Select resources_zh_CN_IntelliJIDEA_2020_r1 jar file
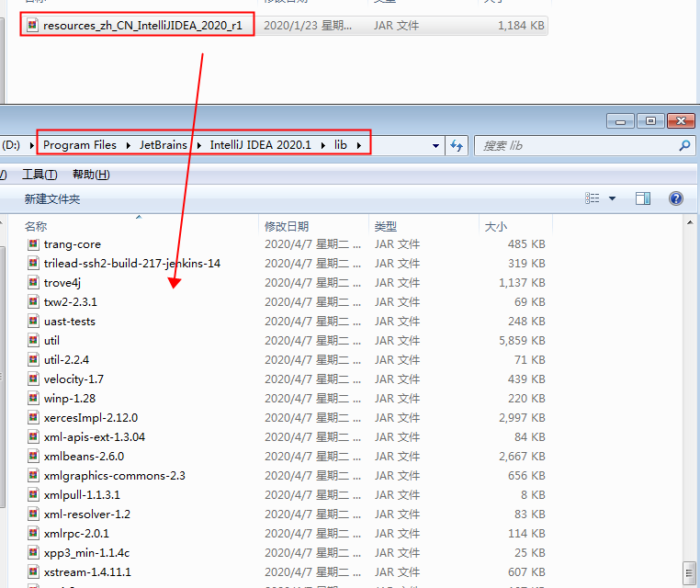This screenshot has width=700, height=588. (x=142, y=26)
